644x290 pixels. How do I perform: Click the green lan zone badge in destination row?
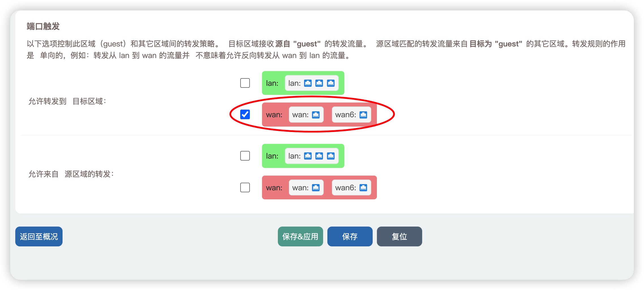pos(272,83)
